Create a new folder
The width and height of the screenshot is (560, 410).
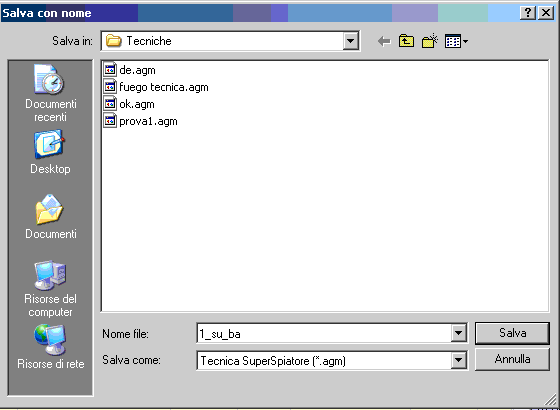pos(430,41)
